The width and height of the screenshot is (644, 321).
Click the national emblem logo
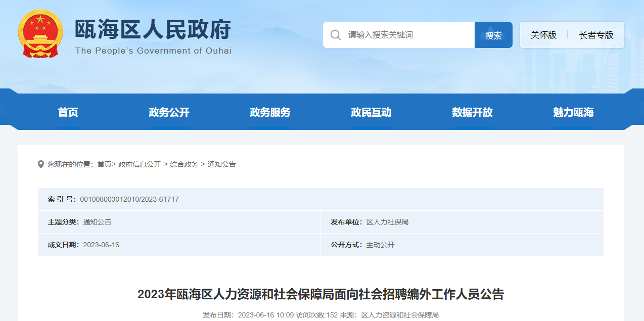point(40,34)
